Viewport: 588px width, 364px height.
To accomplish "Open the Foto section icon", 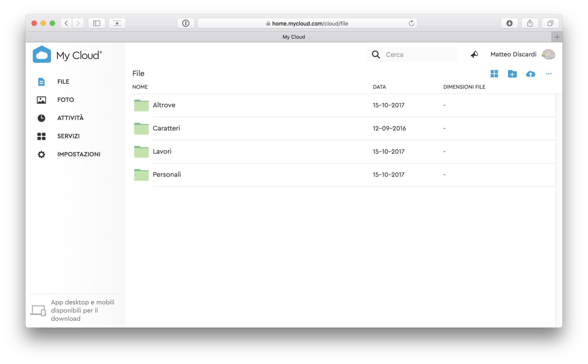I will pos(41,100).
